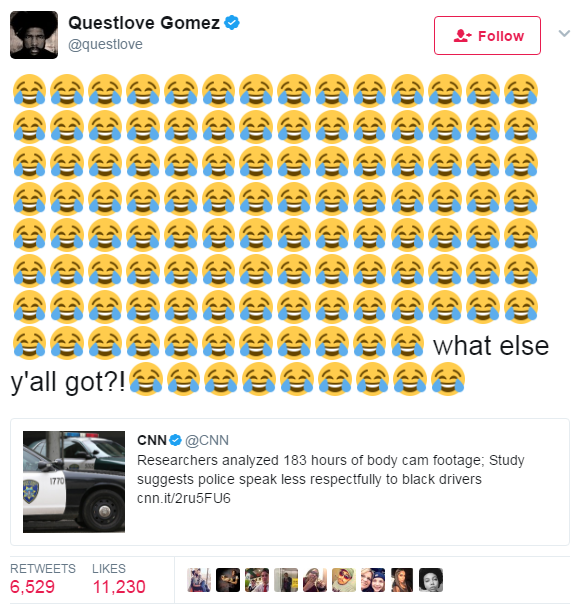Open the liker avatar wearing a blue beanie
The width and height of the screenshot is (581, 613).
pos(373,580)
